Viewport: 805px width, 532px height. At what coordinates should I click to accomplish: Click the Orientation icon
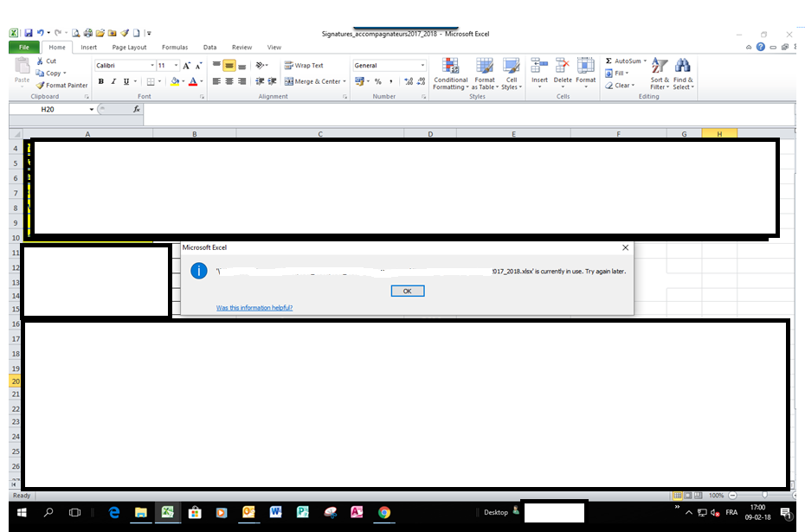(x=260, y=66)
